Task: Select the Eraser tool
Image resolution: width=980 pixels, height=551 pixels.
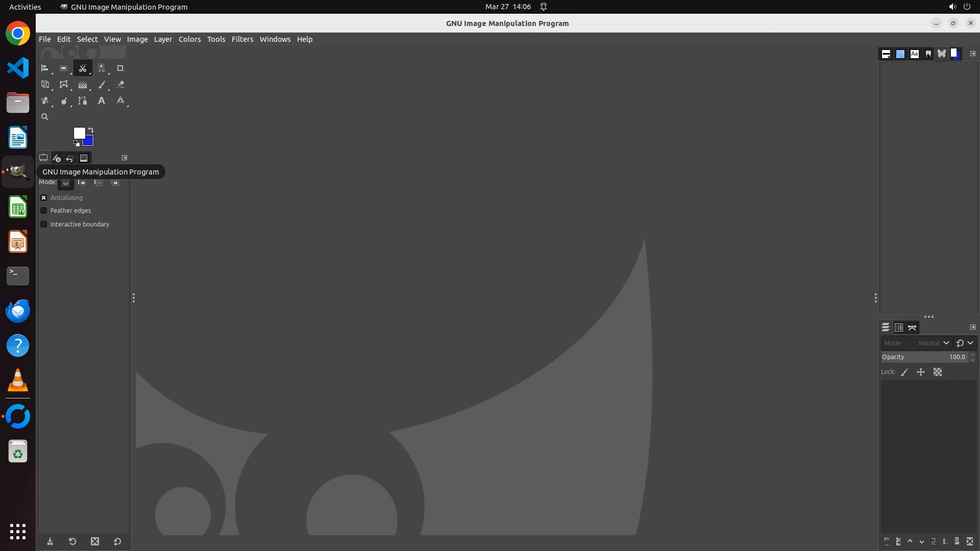Action: click(x=120, y=85)
